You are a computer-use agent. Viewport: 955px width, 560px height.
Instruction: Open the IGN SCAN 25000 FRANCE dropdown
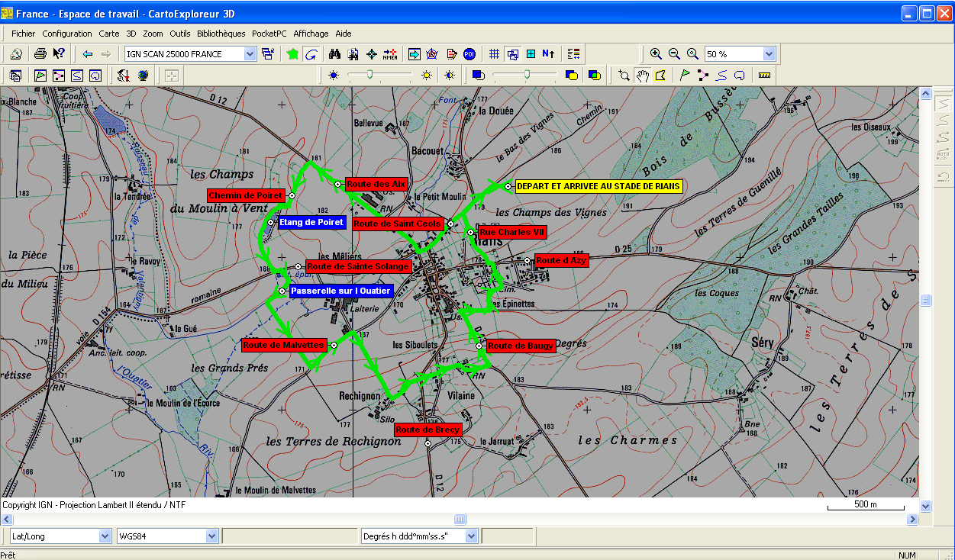(x=250, y=54)
